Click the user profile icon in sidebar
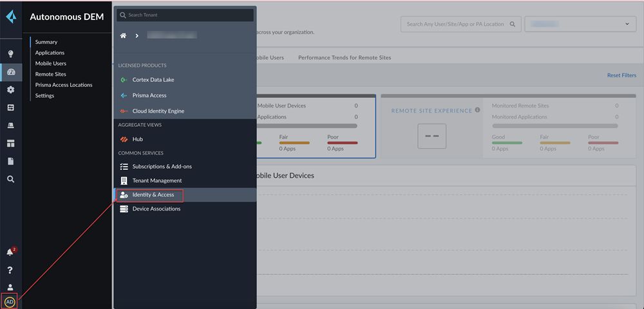 point(11,287)
